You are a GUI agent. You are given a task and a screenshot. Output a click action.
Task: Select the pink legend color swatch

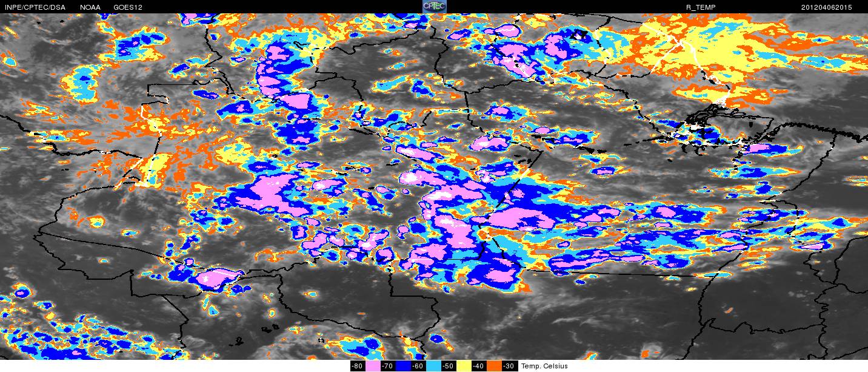373,366
